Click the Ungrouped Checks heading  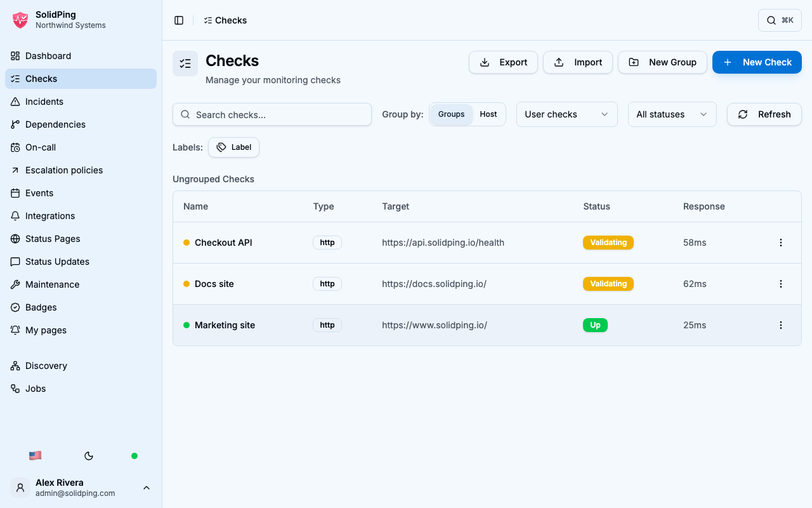pos(213,179)
